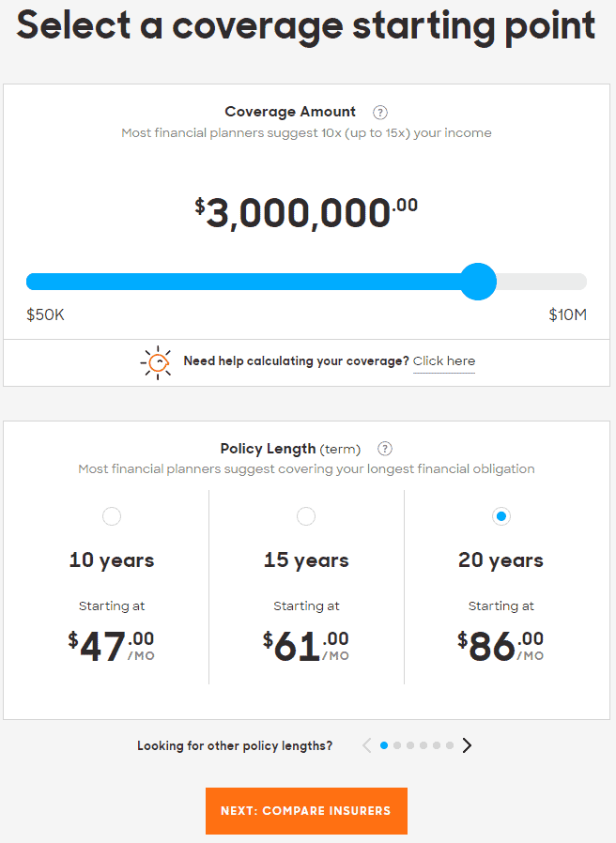This screenshot has width=616, height=843.
Task: Jump to the fourth pagination dot
Action: click(x=423, y=745)
